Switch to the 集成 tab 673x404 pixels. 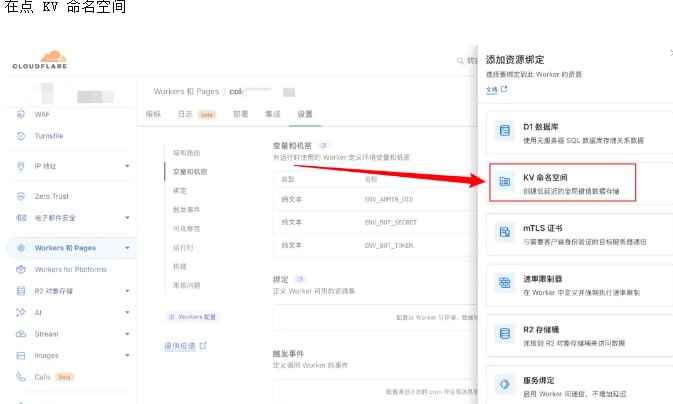(273, 114)
